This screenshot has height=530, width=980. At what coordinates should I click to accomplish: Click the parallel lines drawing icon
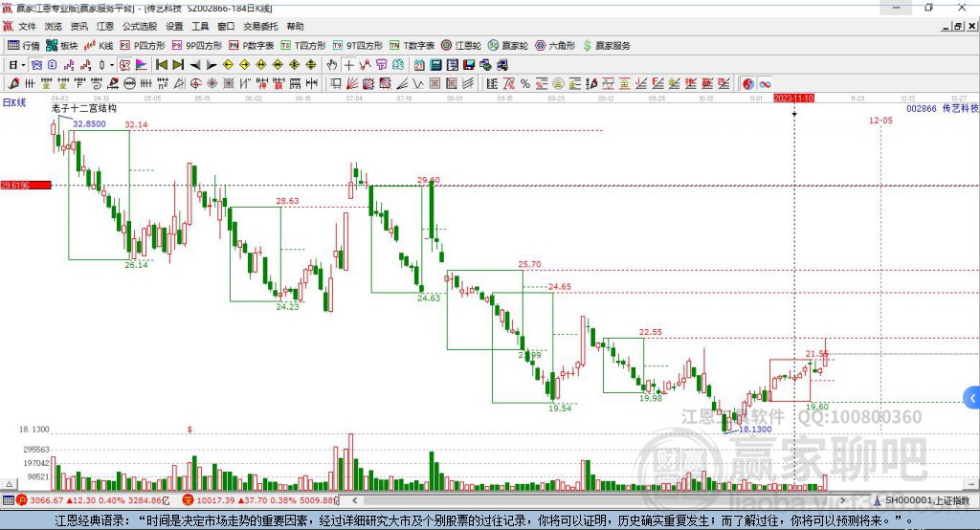click(x=467, y=84)
